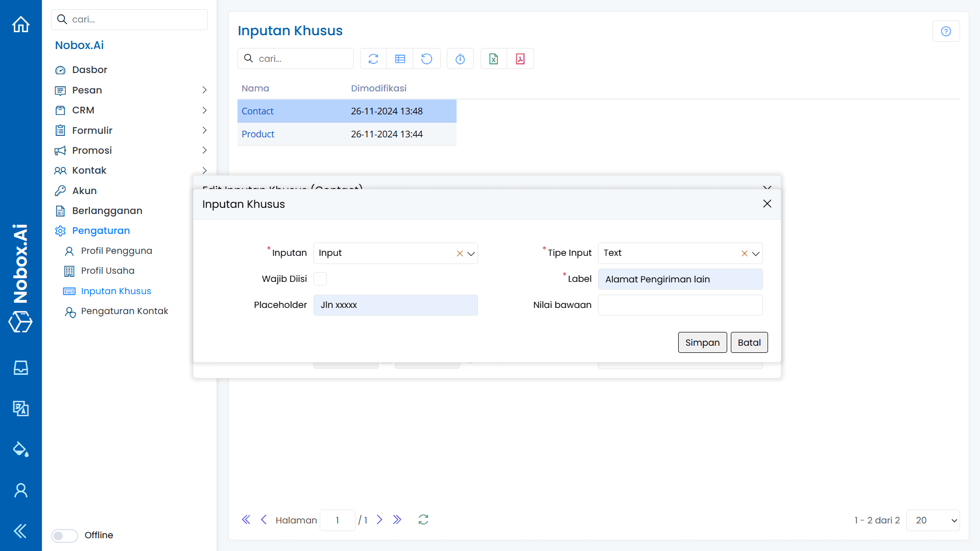
Task: Open the table layout icon
Action: (400, 58)
